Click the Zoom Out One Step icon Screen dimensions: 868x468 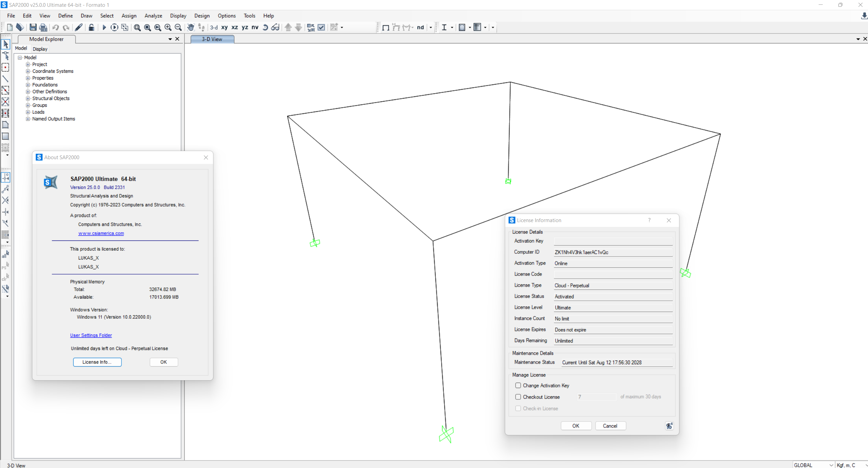coord(178,28)
